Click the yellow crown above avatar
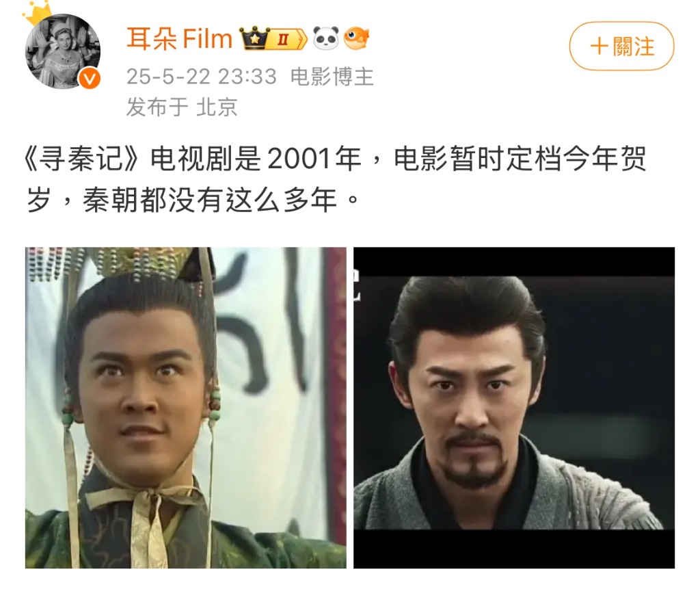Screen dimensions: 700x589 (x=38, y=12)
